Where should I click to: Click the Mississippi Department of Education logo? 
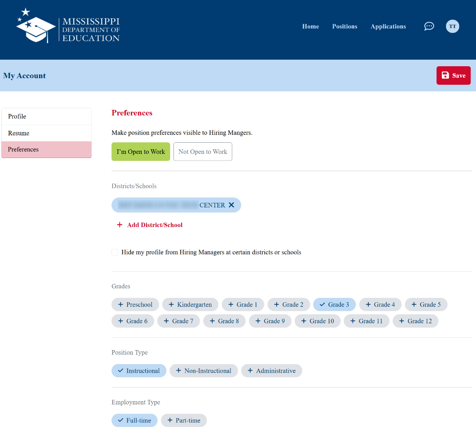click(68, 26)
